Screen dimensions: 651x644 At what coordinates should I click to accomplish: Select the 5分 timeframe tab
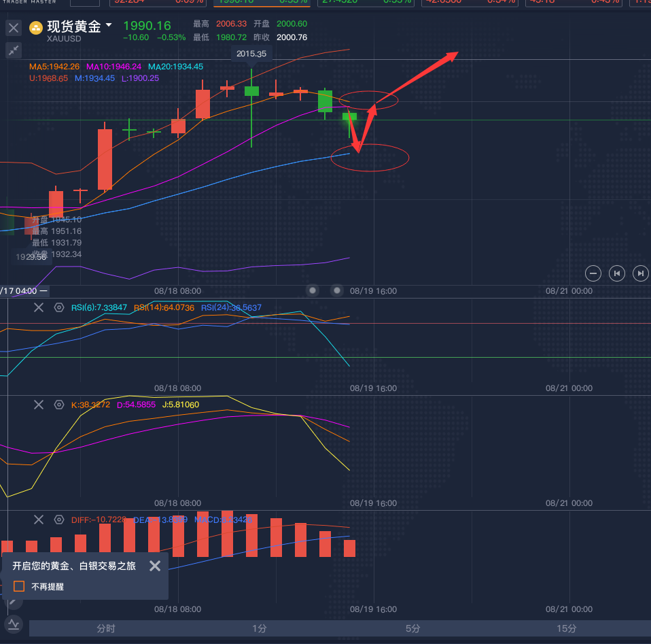(x=412, y=628)
